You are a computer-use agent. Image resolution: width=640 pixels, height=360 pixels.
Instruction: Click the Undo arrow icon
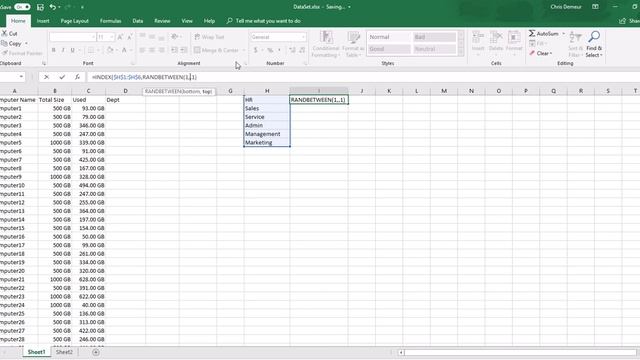[x=52, y=7]
